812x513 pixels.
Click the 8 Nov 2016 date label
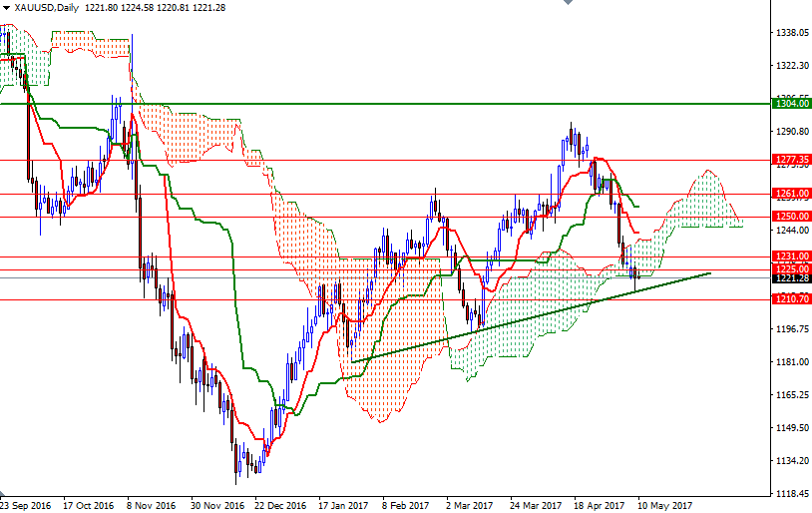[151, 505]
